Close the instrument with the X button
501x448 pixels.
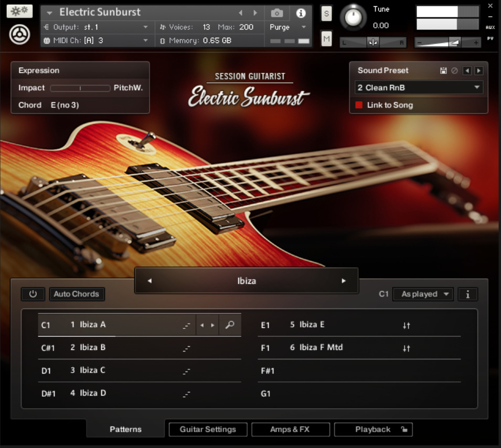[x=490, y=6]
